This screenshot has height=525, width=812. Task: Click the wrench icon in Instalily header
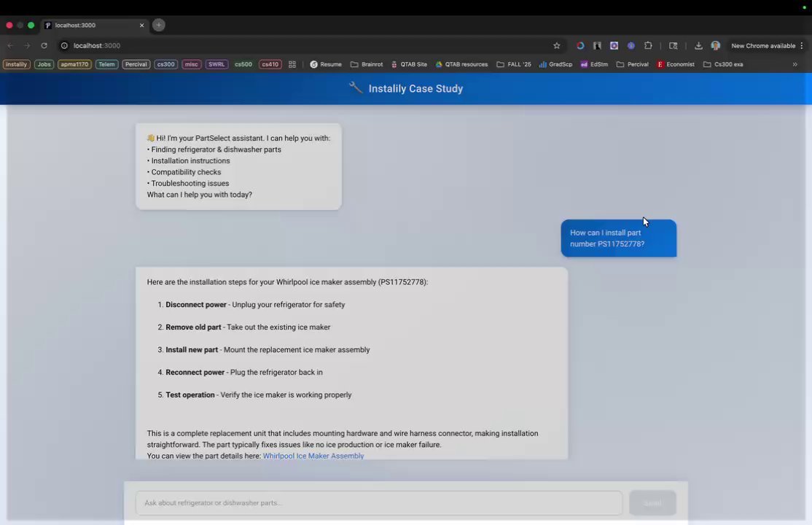(356, 87)
